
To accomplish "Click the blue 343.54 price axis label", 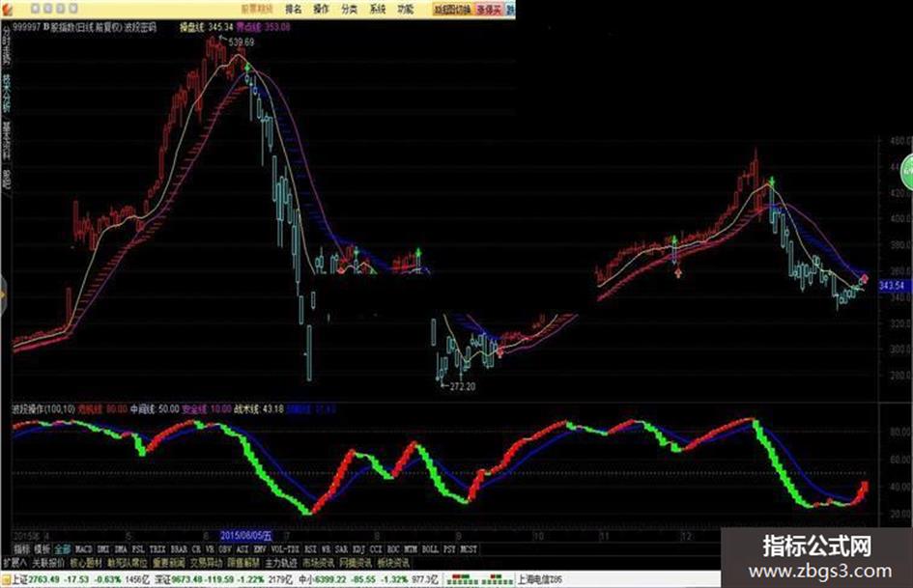I will (892, 285).
